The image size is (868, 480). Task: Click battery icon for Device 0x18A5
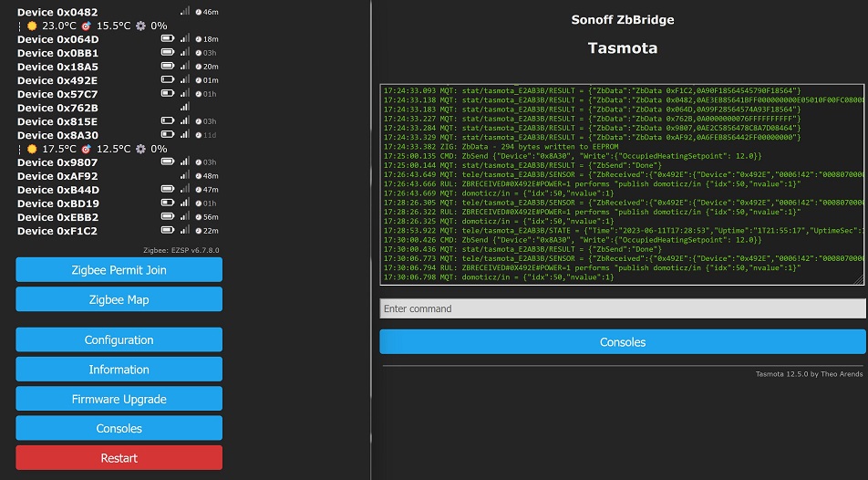tap(167, 66)
